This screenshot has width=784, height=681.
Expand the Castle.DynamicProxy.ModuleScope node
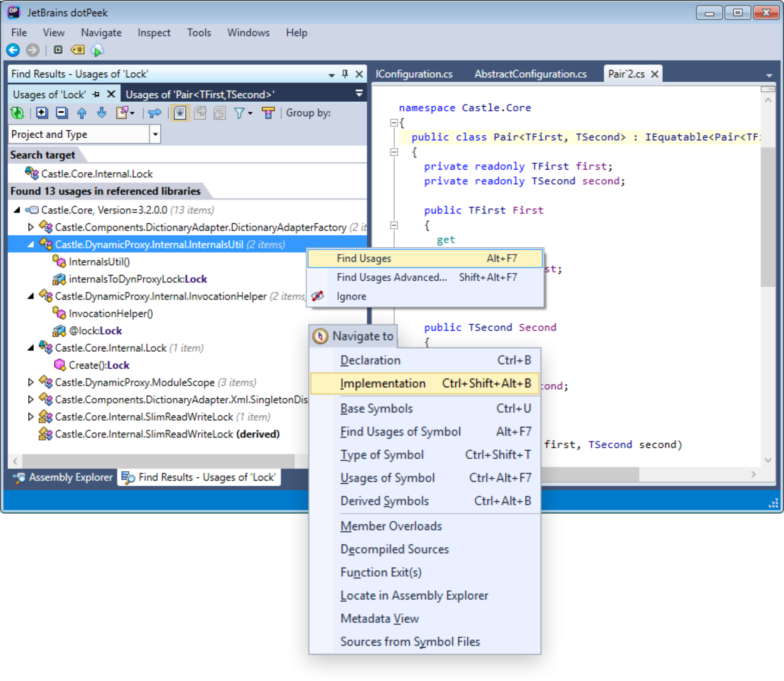(x=31, y=382)
